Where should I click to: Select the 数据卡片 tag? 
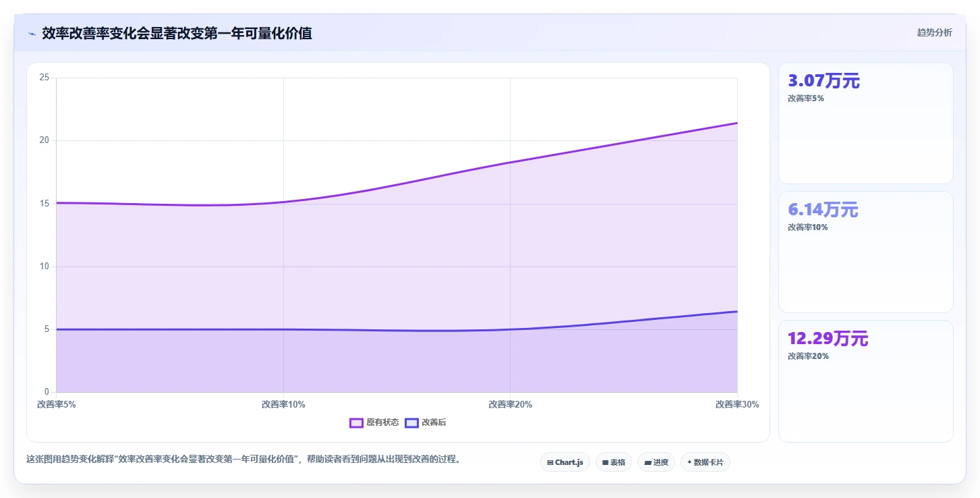click(705, 462)
